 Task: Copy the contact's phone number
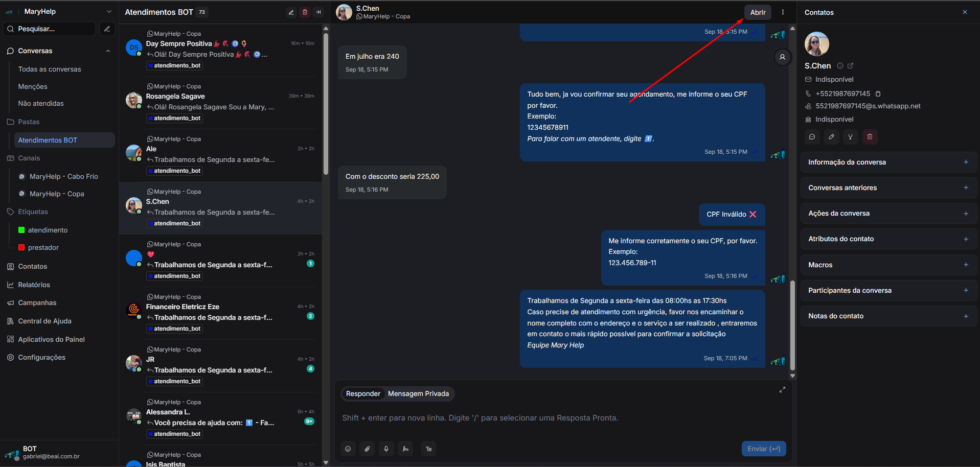pos(878,94)
